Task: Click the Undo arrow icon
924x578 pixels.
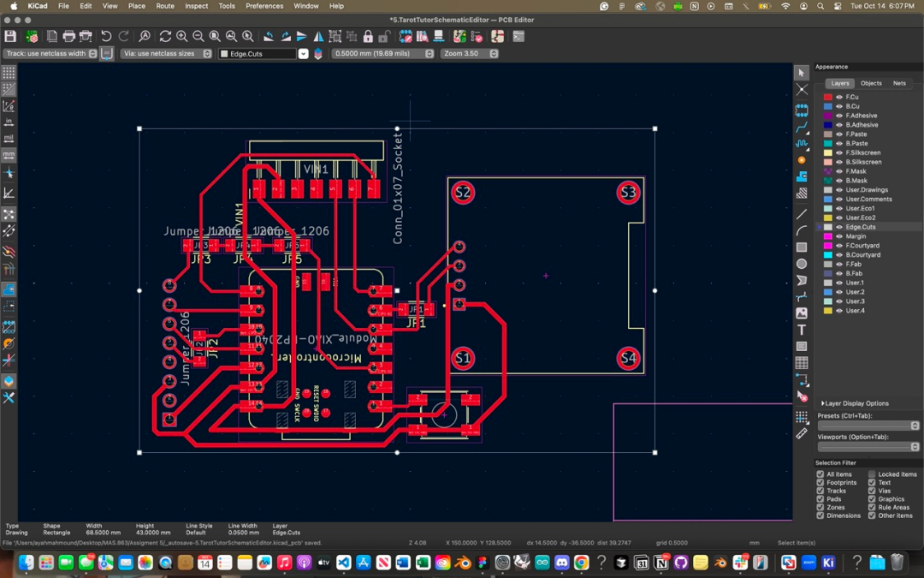Action: [106, 37]
